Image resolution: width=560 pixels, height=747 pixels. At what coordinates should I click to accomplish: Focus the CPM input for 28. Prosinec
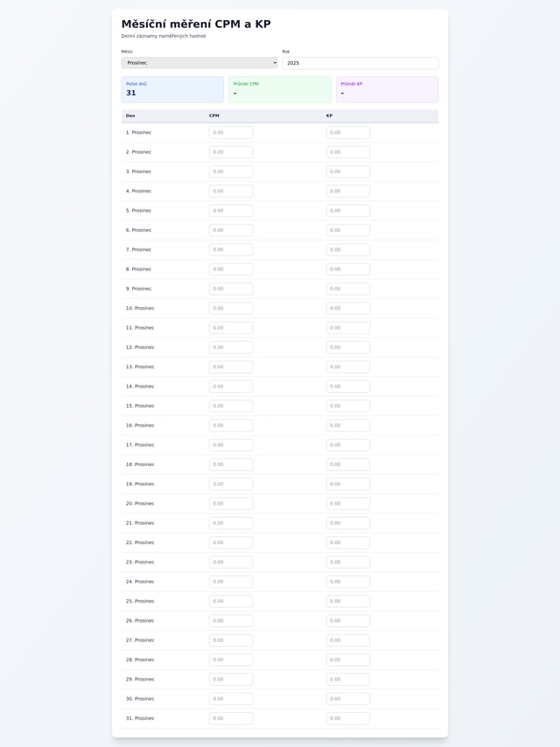pos(231,660)
